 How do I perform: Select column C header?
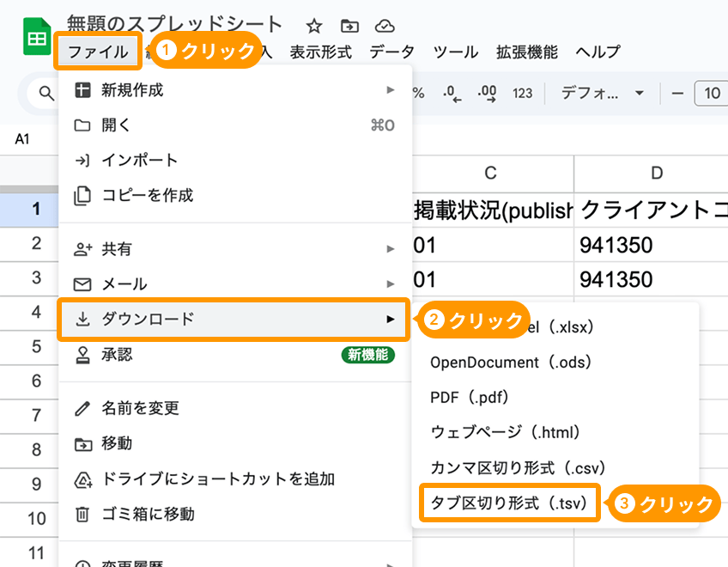pyautogui.click(x=491, y=174)
